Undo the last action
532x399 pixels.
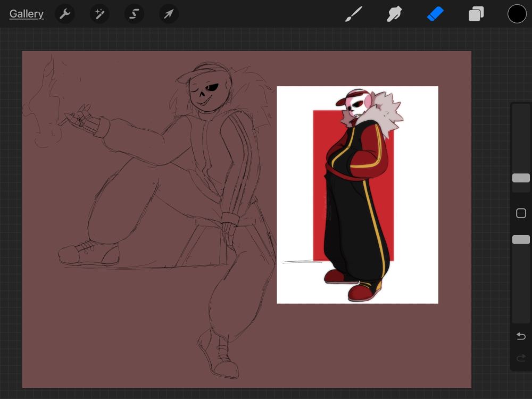[x=521, y=336]
